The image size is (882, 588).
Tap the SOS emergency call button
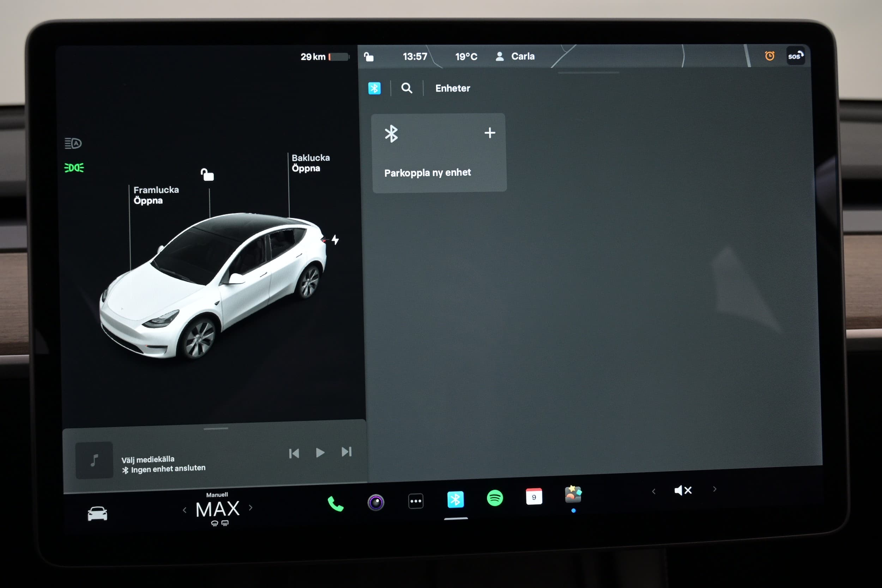pos(795,56)
